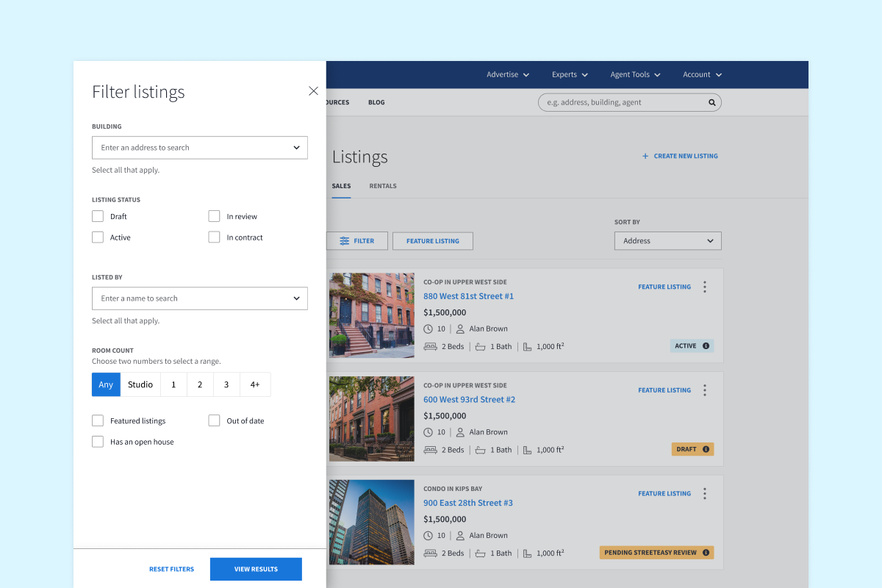Switch to the RENTALS tab

(x=382, y=186)
